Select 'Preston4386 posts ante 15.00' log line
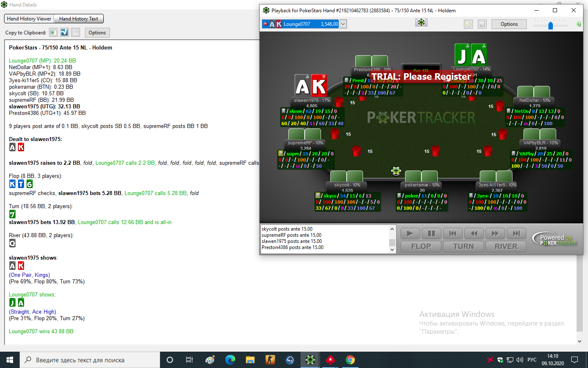Screen dimensions: 588x368 [292, 247]
